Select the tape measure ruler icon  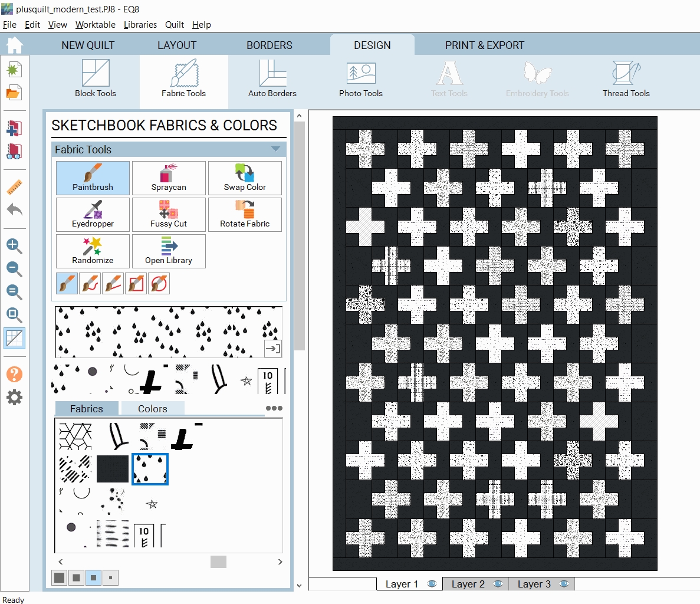pos(14,187)
